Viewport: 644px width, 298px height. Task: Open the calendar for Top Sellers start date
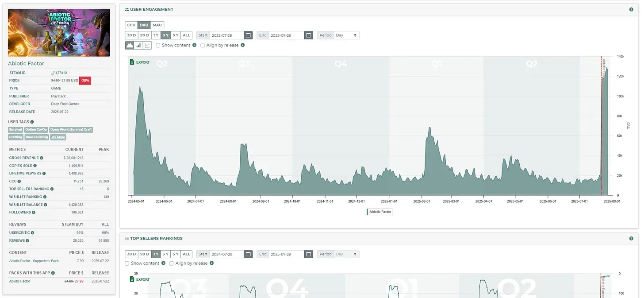[x=248, y=254]
